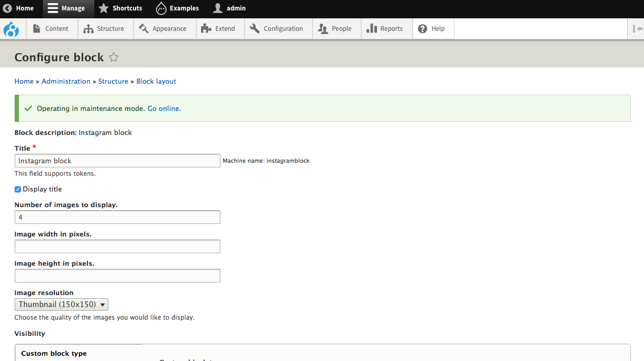
Task: Click the Block description text
Action: click(x=73, y=133)
